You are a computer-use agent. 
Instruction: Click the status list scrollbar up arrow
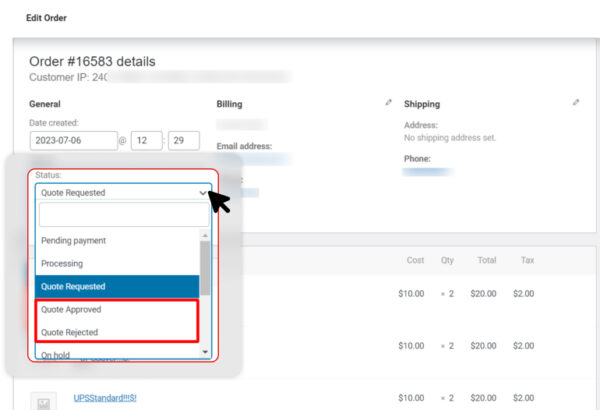point(205,235)
